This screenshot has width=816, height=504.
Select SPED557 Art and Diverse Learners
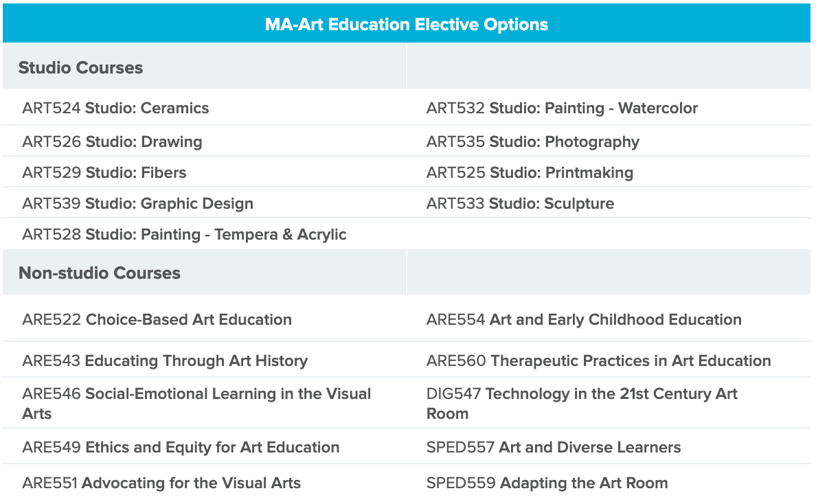tap(554, 447)
